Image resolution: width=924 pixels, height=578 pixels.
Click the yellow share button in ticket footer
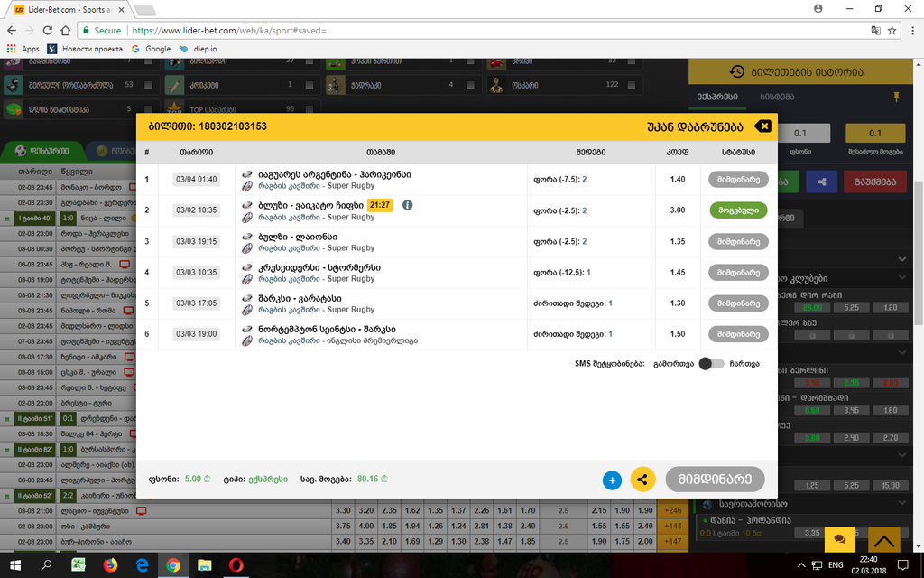[642, 479]
